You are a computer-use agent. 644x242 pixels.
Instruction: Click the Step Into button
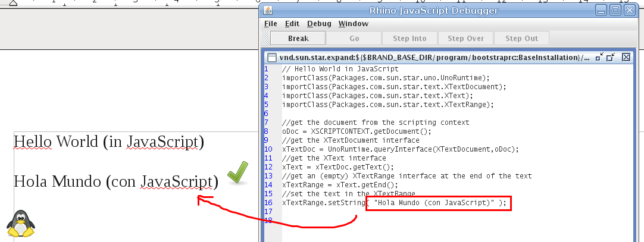click(x=409, y=39)
